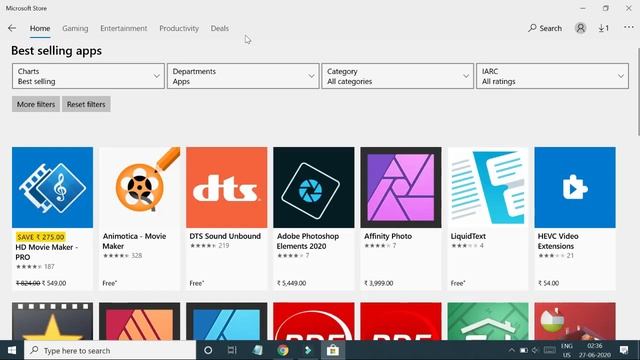Viewport: 640px width, 360px height.
Task: Switch to the Productivity tab
Action: coord(179,28)
